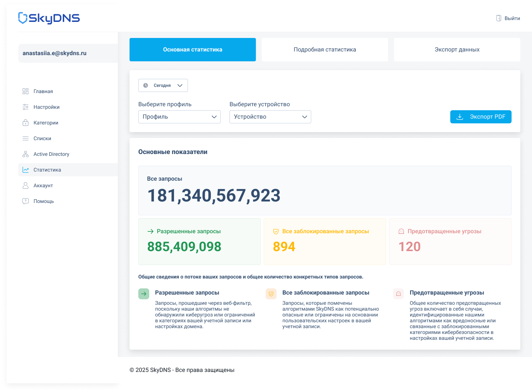Click the Категории lock icon
532x392 pixels.
click(x=26, y=123)
